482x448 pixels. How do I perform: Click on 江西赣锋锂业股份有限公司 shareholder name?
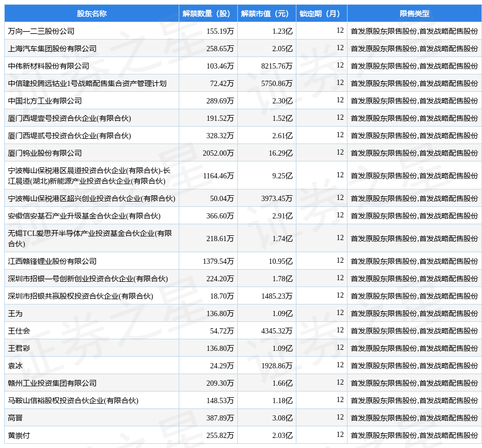(52, 261)
